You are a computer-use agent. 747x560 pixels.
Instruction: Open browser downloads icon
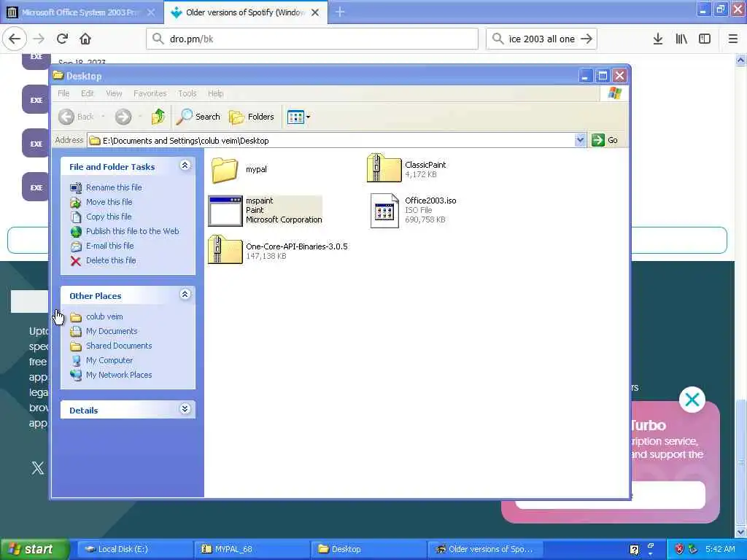[x=658, y=39]
